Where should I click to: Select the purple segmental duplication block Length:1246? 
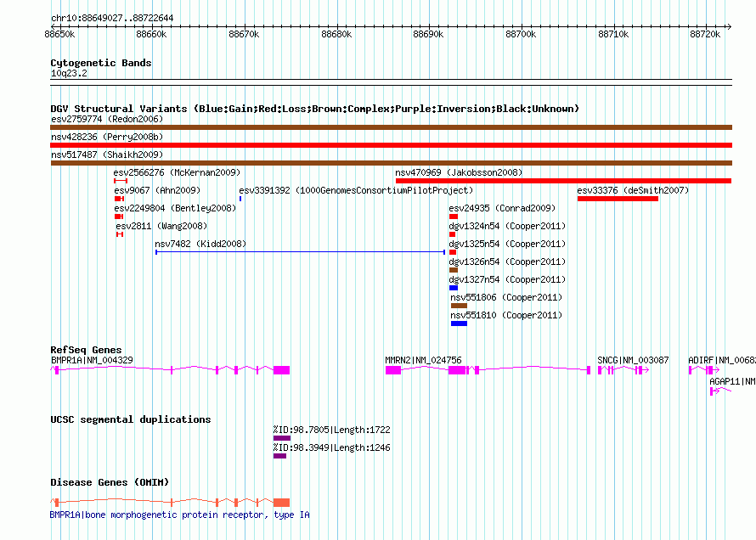[x=279, y=456]
